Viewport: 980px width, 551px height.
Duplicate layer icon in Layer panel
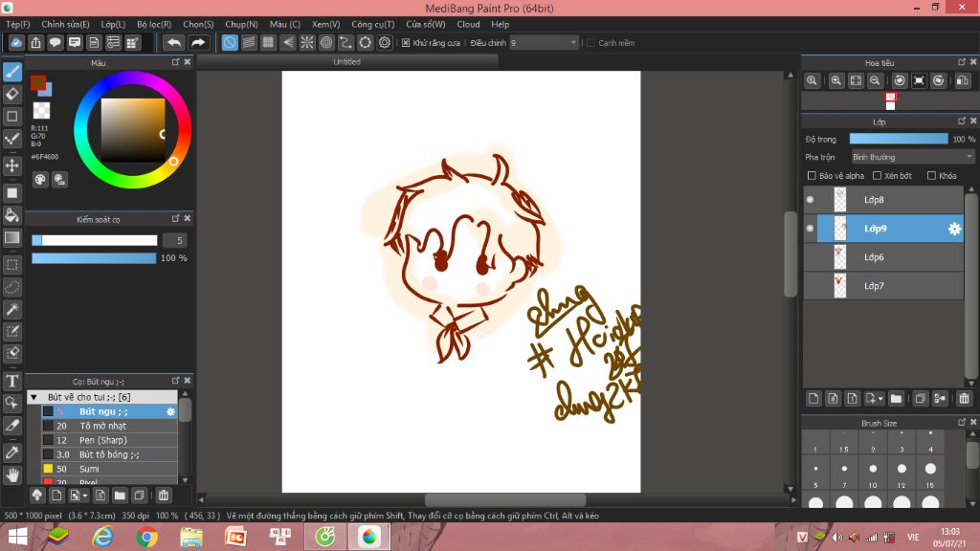point(920,399)
